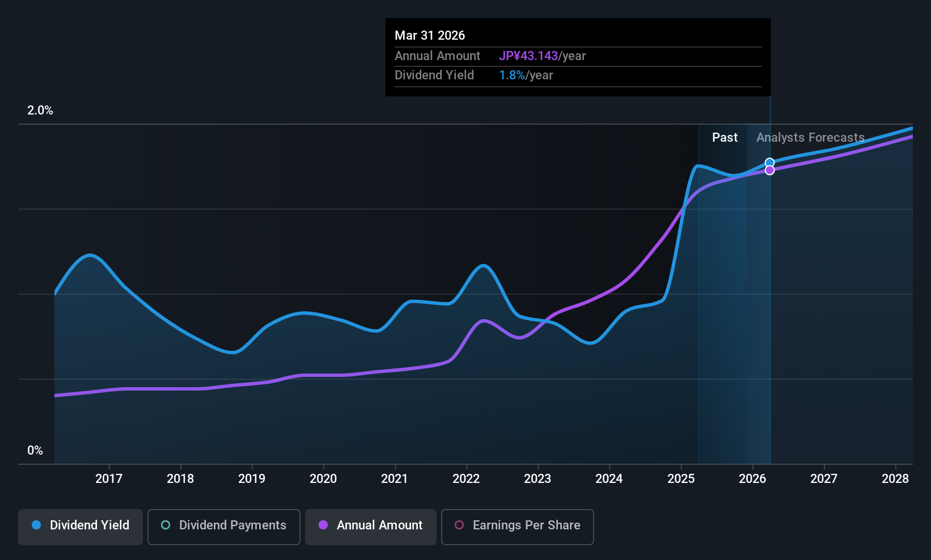The width and height of the screenshot is (931, 560).
Task: Click the JP¥43.143/year annual amount value
Action: tap(542, 56)
